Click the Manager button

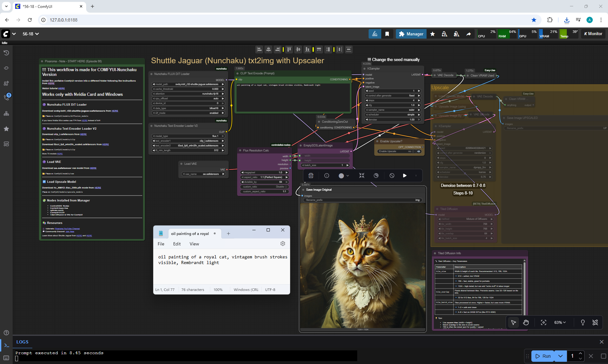[x=411, y=34]
